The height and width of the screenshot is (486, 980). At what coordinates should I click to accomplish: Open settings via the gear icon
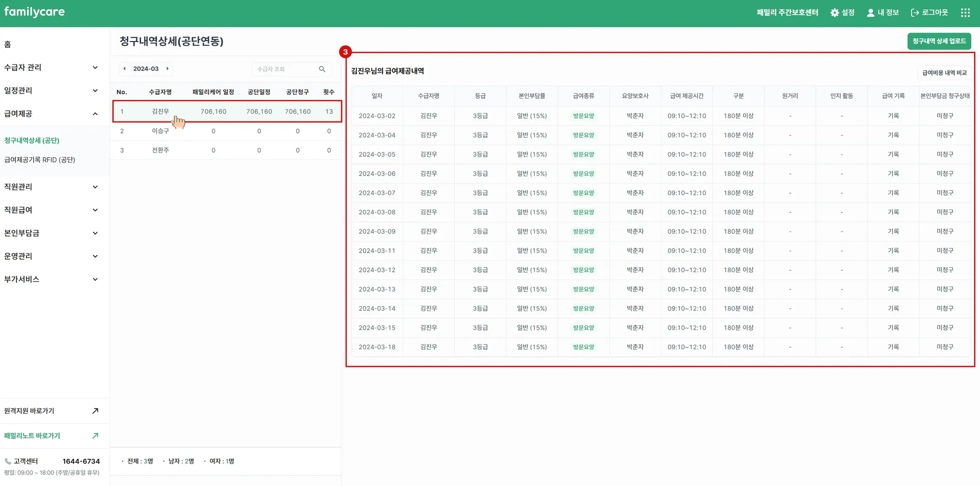[835, 13]
